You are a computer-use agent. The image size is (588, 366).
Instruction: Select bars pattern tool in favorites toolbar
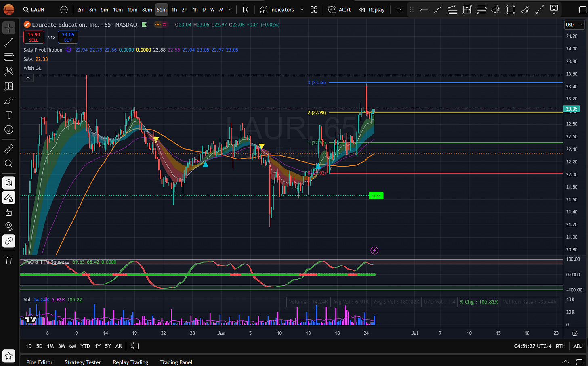click(x=496, y=10)
